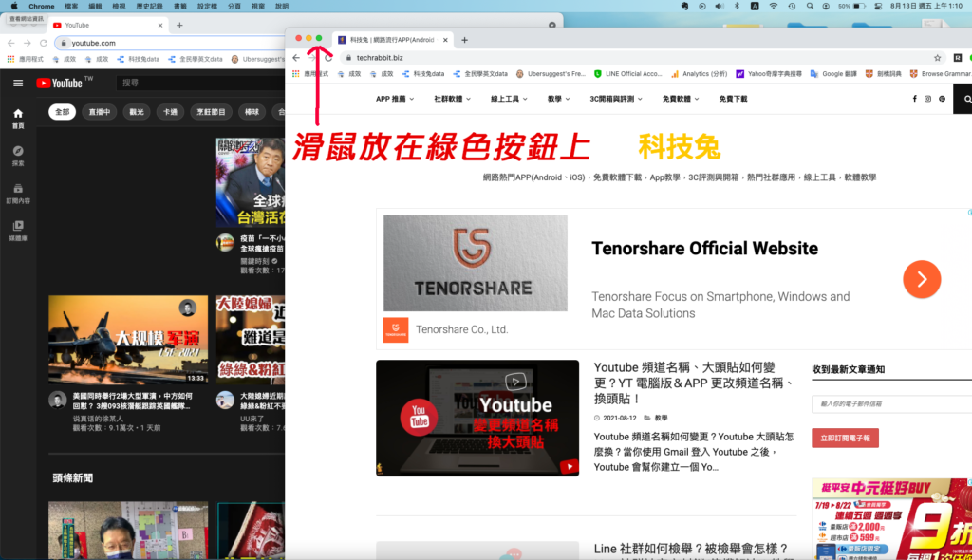Open the techrabbit Facebook icon
This screenshot has height=560, width=972.
click(914, 99)
